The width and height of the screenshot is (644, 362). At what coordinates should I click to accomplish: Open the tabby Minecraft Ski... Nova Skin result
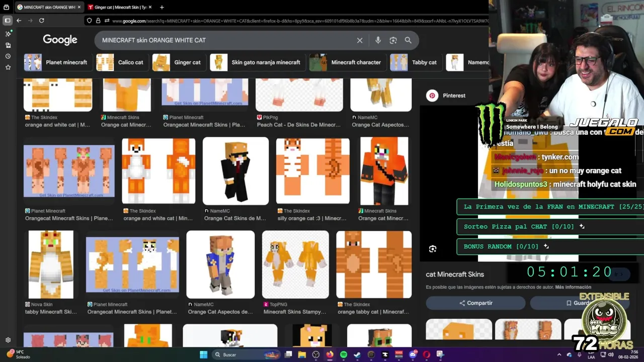51,312
